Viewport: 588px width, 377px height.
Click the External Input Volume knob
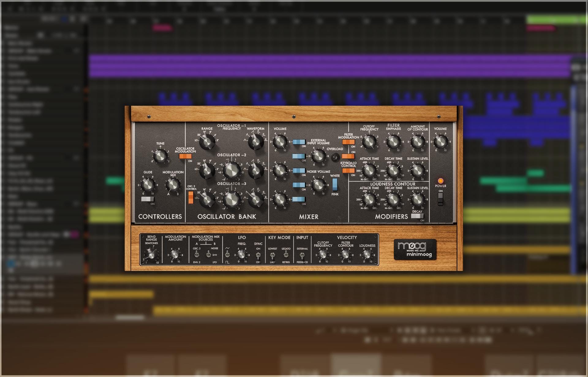pyautogui.click(x=318, y=156)
